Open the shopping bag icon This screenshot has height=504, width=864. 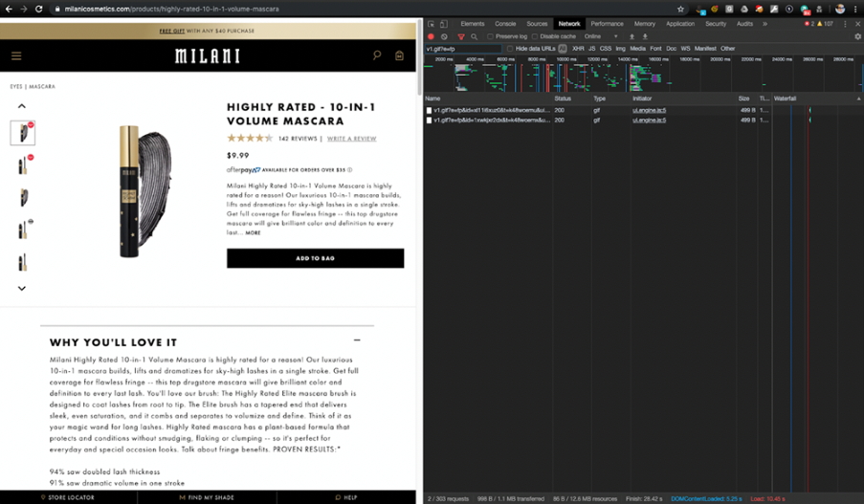click(400, 55)
